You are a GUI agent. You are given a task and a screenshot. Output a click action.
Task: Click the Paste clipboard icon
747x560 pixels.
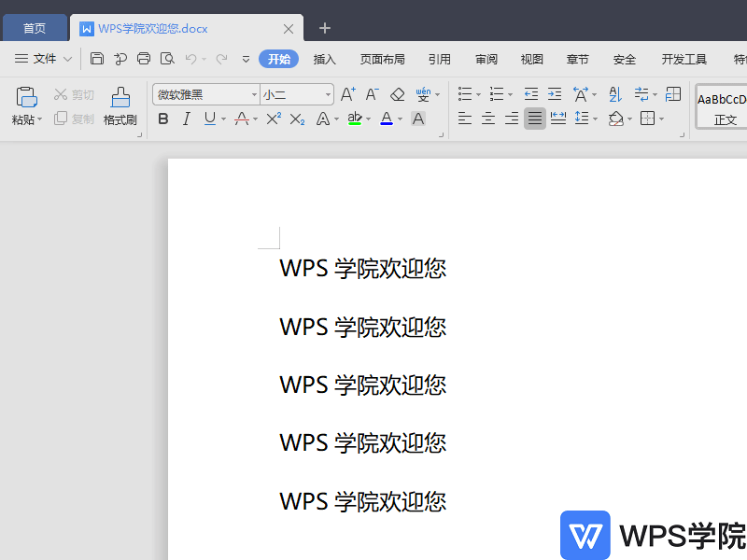(27, 97)
